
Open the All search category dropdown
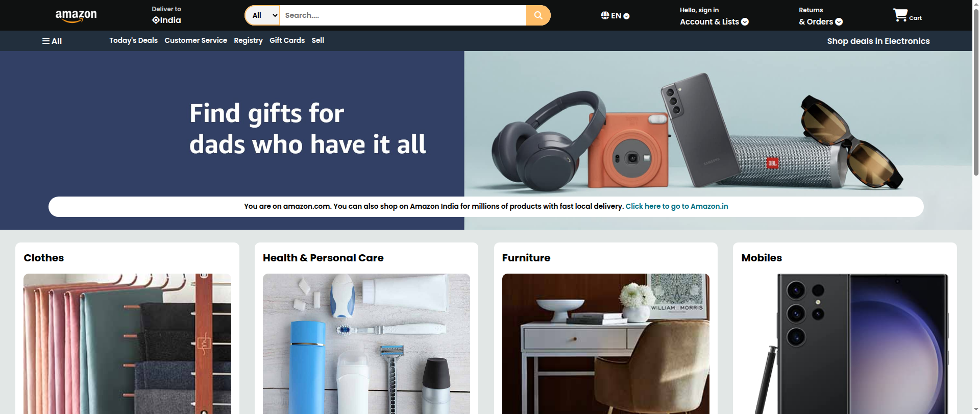coord(263,15)
